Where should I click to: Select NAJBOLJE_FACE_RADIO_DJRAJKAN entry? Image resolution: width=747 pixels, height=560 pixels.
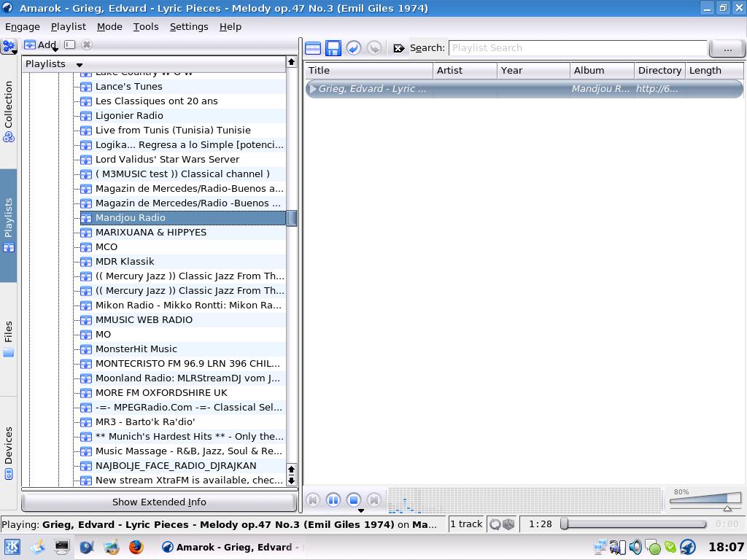tap(175, 465)
